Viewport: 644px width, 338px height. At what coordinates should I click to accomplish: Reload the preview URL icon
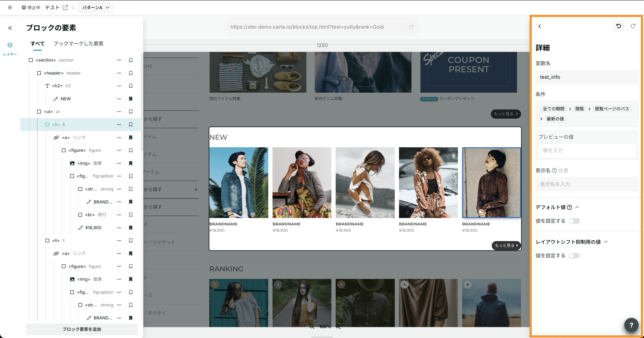[411, 27]
